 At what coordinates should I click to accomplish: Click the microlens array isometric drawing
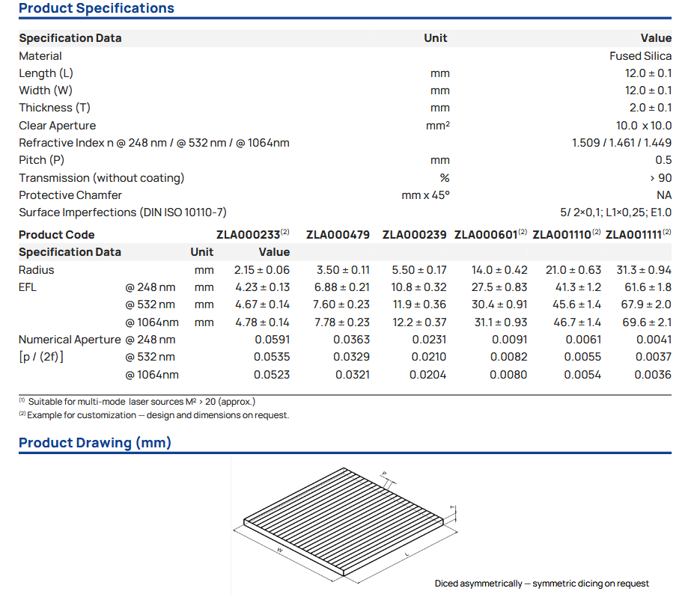(349, 524)
